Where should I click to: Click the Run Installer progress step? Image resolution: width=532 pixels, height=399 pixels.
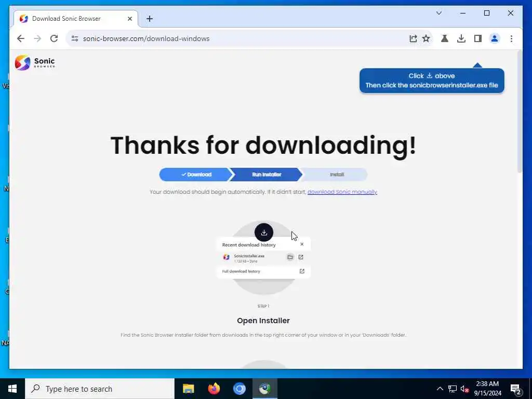(x=267, y=175)
